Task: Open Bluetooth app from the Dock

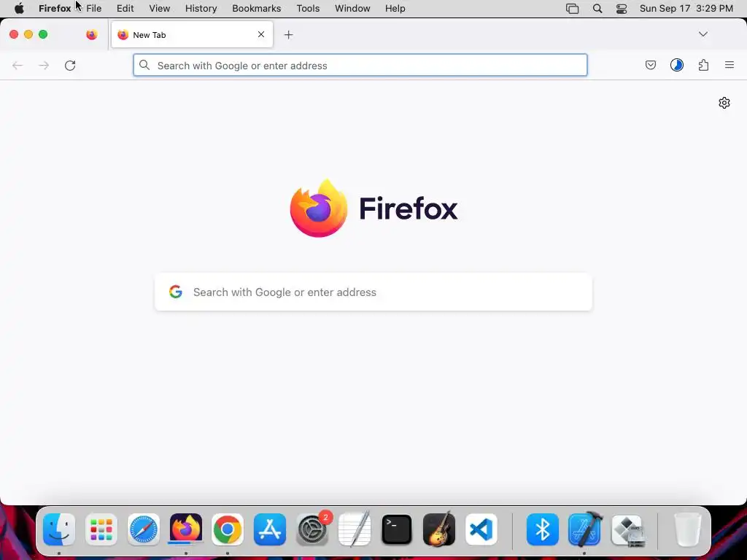Action: (543, 529)
